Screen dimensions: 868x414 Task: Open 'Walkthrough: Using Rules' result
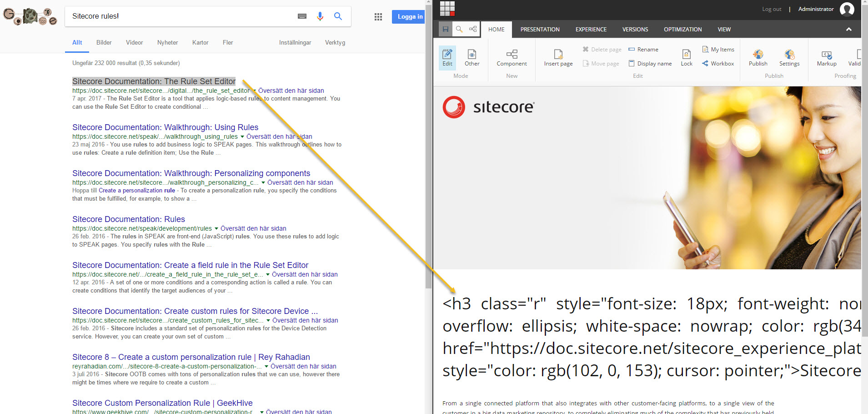165,127
